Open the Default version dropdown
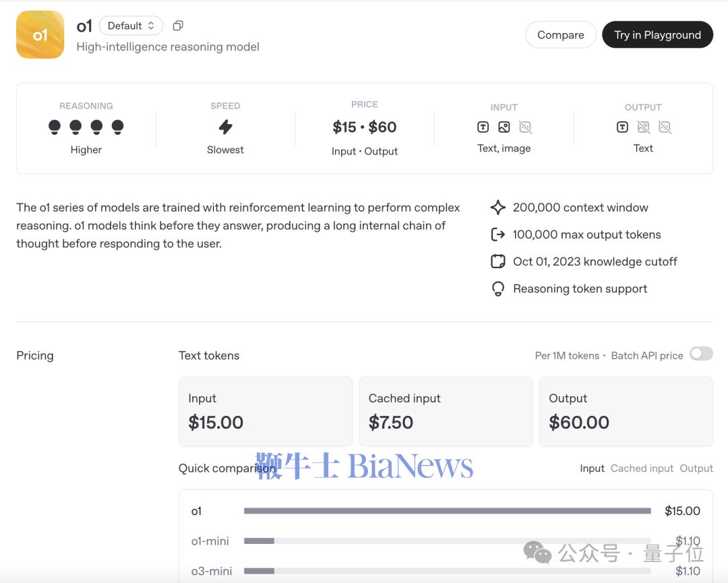 [131, 26]
